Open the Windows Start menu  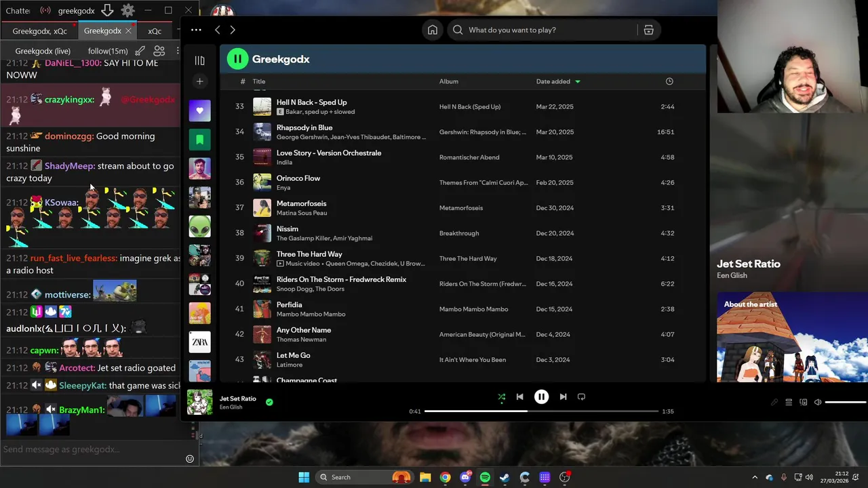(x=304, y=477)
